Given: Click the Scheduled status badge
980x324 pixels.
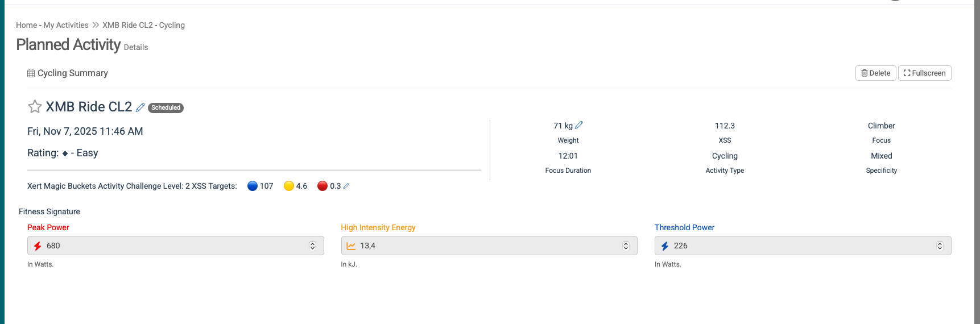Looking at the screenshot, I should (x=166, y=107).
